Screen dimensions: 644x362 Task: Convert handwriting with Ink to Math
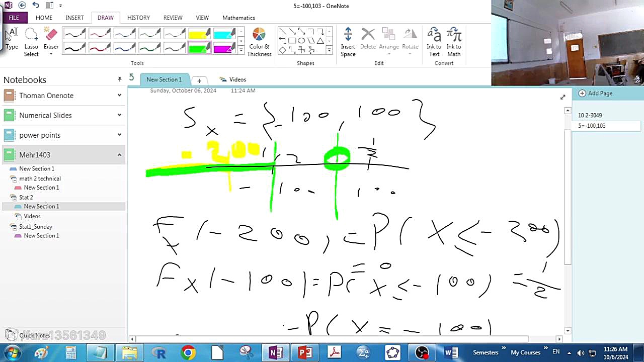coord(454,42)
